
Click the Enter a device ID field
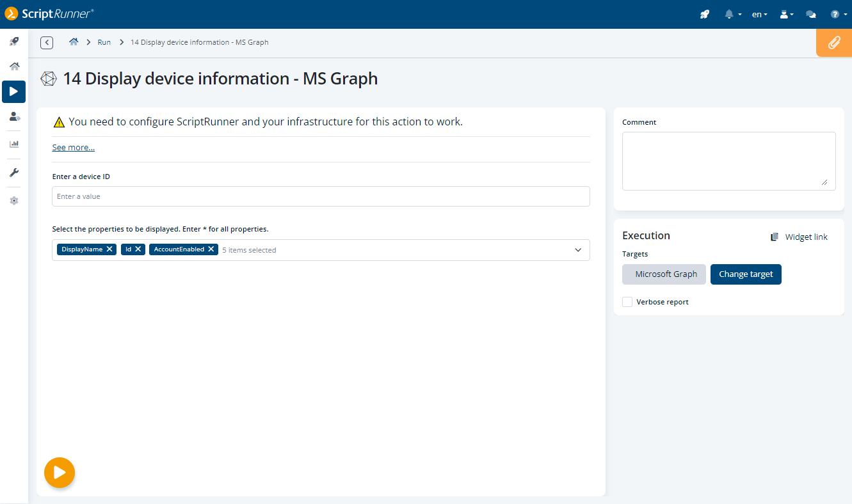[321, 196]
